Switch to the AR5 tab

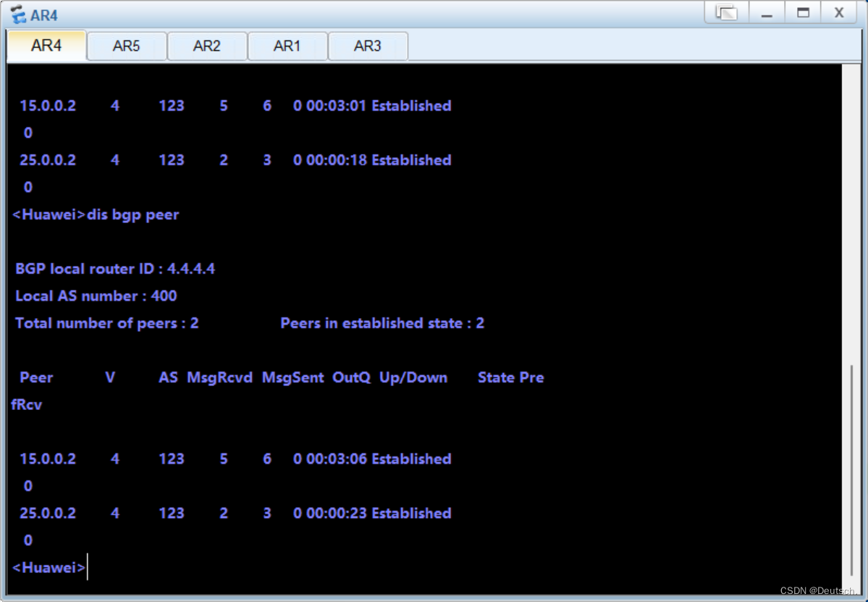coord(127,46)
